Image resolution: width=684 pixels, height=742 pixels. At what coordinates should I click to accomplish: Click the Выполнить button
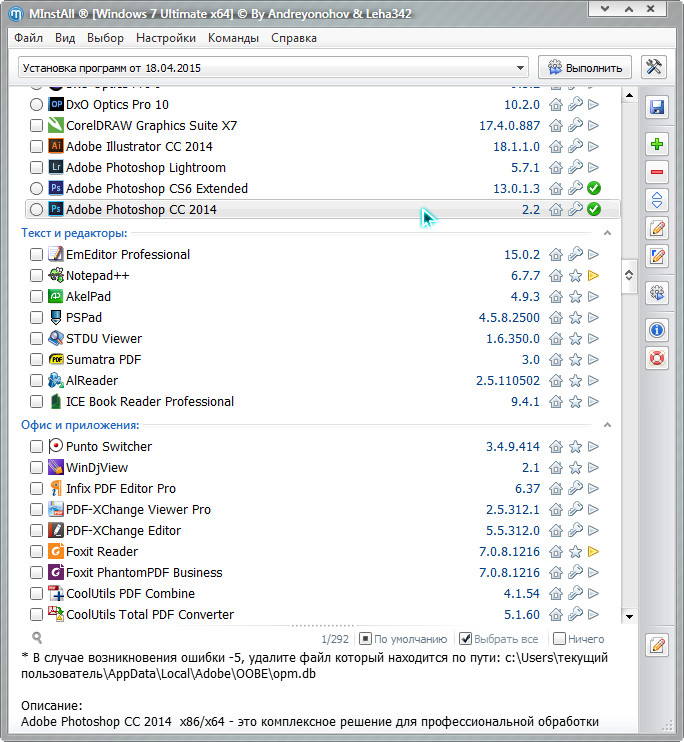[x=585, y=68]
